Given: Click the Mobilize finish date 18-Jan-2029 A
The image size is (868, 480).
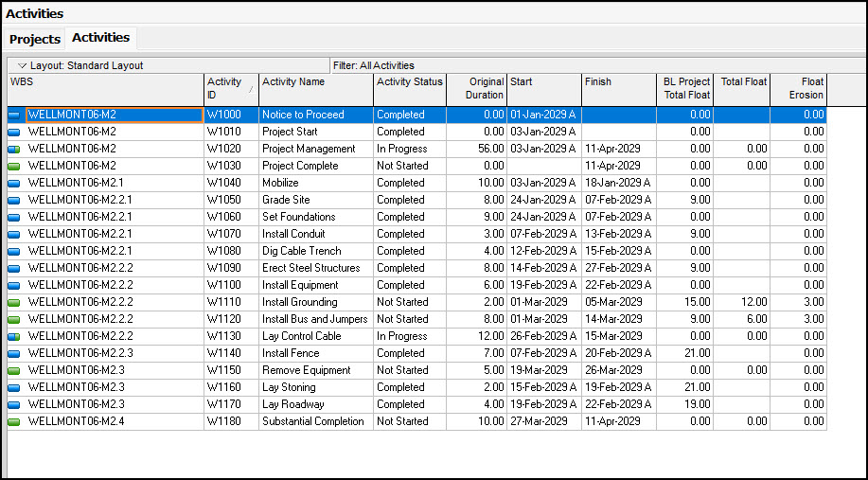Looking at the screenshot, I should pos(618,183).
